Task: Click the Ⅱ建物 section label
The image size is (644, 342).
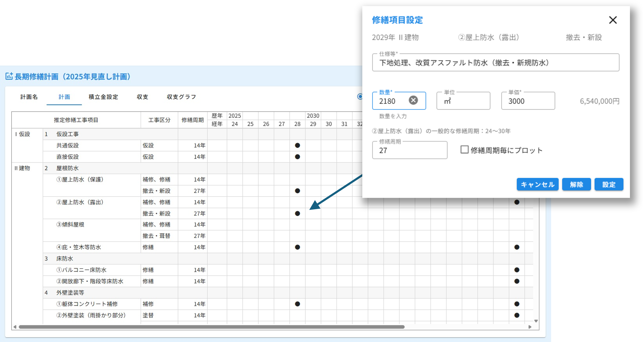Action: click(x=22, y=168)
